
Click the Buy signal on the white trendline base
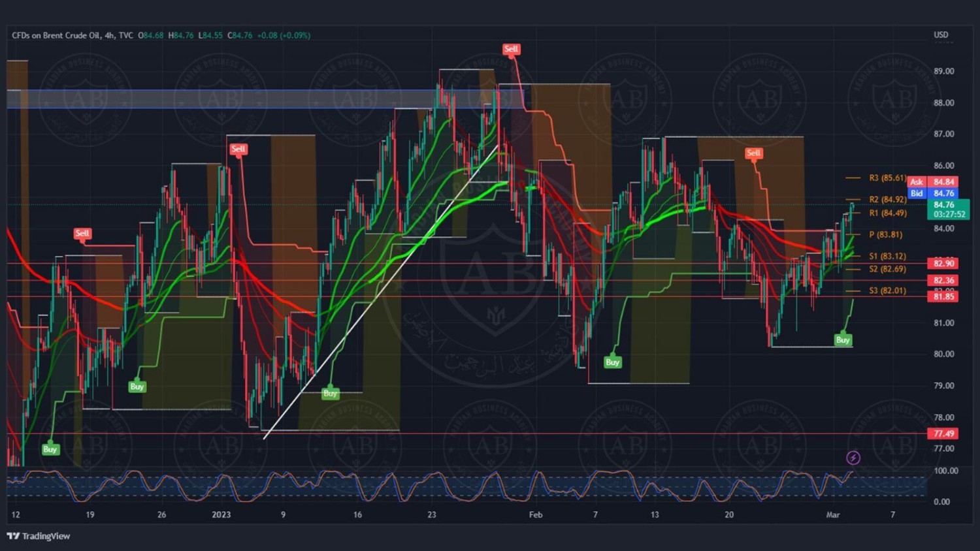pos(330,393)
